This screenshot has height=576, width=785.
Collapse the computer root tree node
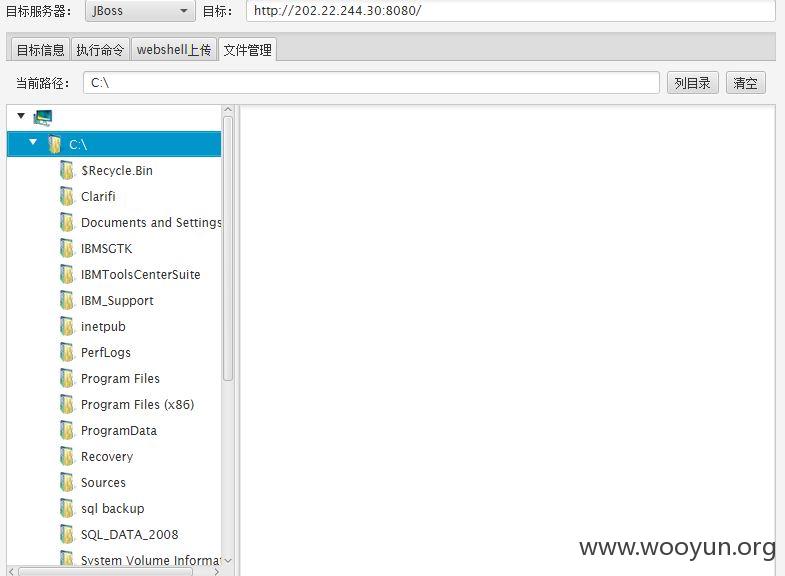(21, 116)
